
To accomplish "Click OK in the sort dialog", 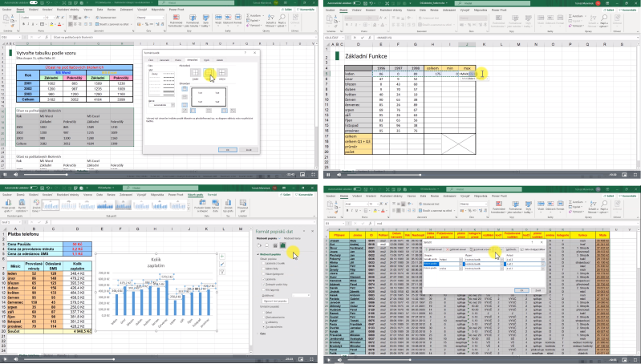I will (x=521, y=290).
